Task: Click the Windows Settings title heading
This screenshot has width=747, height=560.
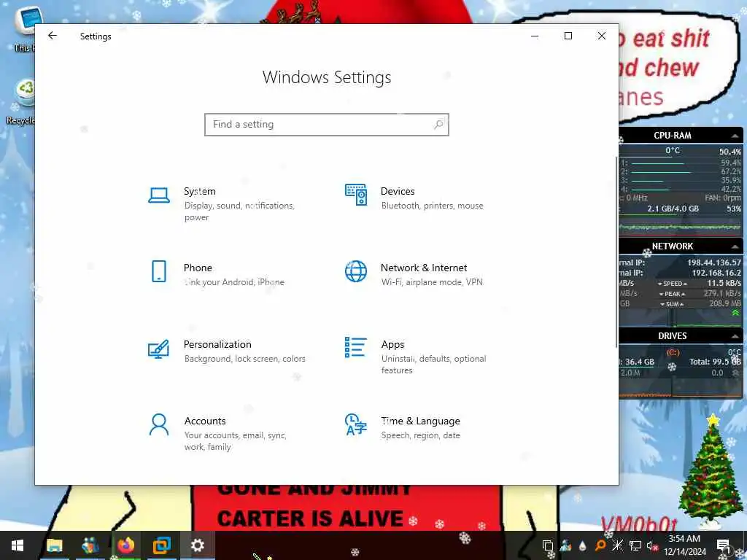Action: pos(327,77)
